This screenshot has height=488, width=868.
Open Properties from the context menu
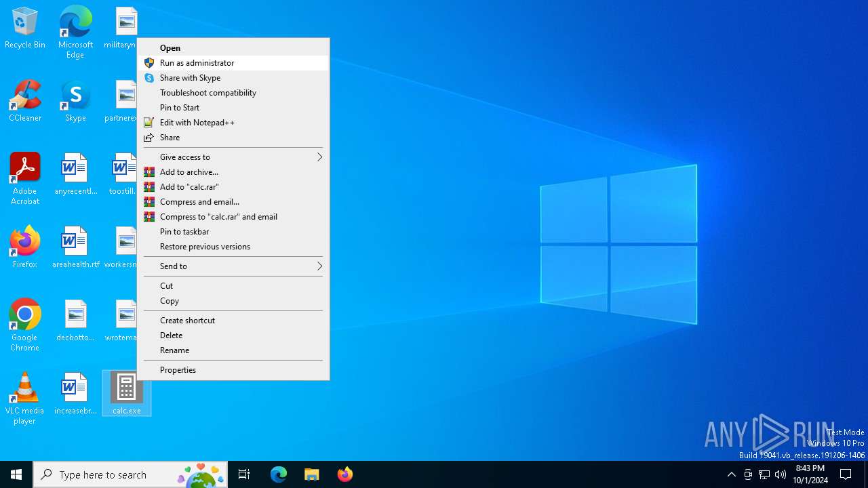[x=233, y=370]
